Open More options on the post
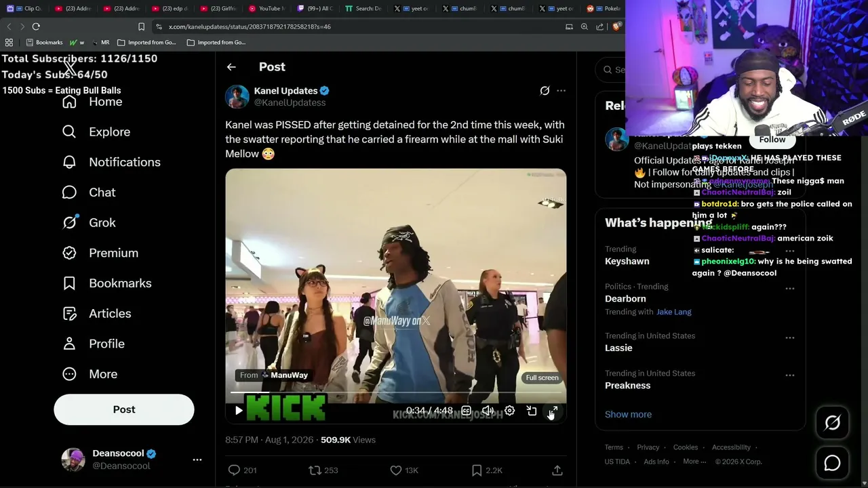Viewport: 868px width, 488px height. click(x=561, y=91)
